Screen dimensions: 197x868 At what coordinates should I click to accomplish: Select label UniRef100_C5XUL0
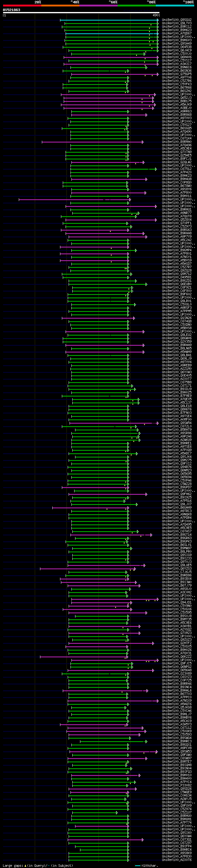[x=177, y=304]
